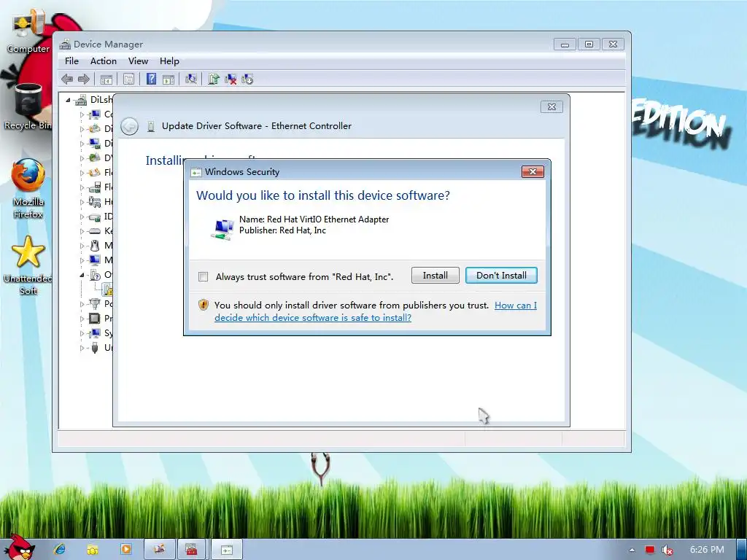
Task: Expand the DVD drives (DV) tree category
Action: coord(82,158)
